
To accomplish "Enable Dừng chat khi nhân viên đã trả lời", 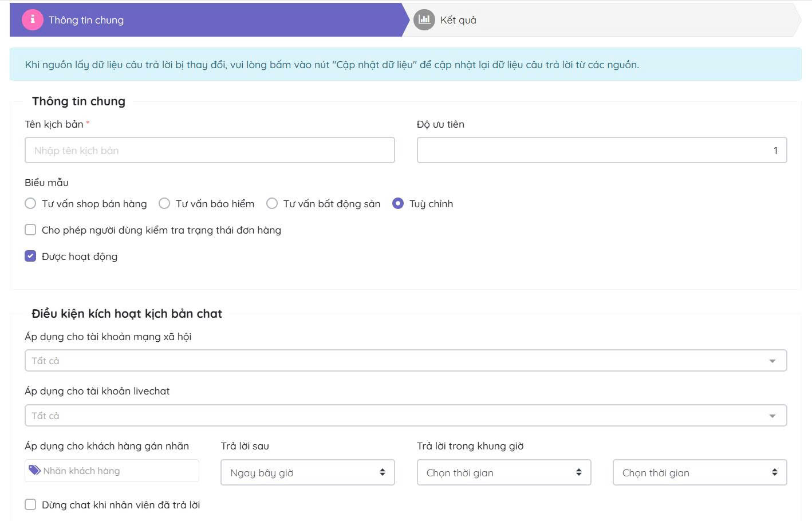I will pos(31,505).
